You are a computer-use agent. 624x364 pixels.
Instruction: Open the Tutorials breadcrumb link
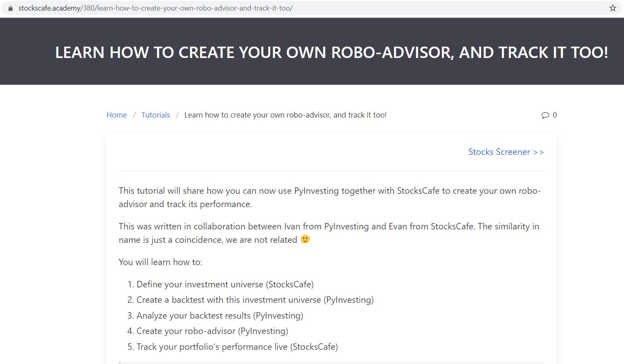tap(156, 115)
